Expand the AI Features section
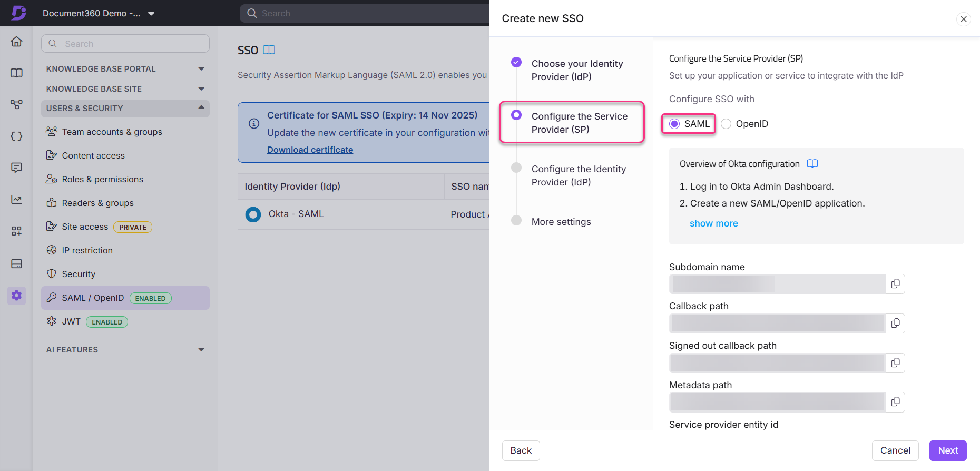 click(x=125, y=350)
